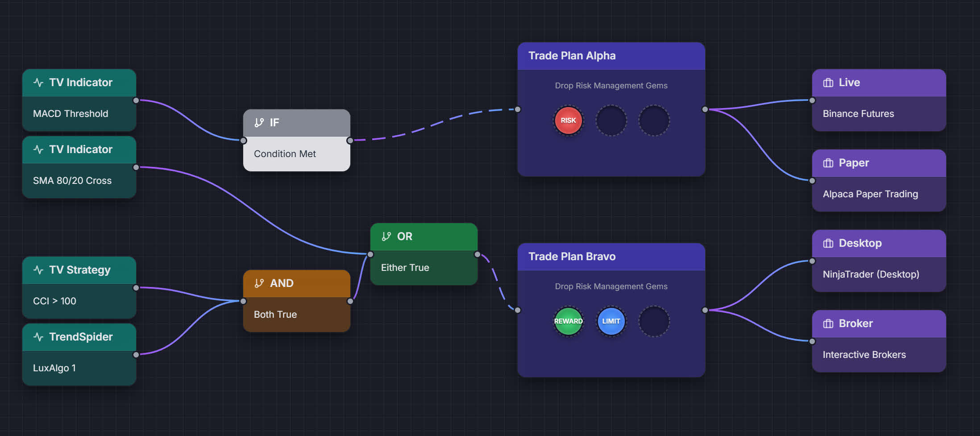
Task: Click the IF node output port
Action: (x=350, y=141)
